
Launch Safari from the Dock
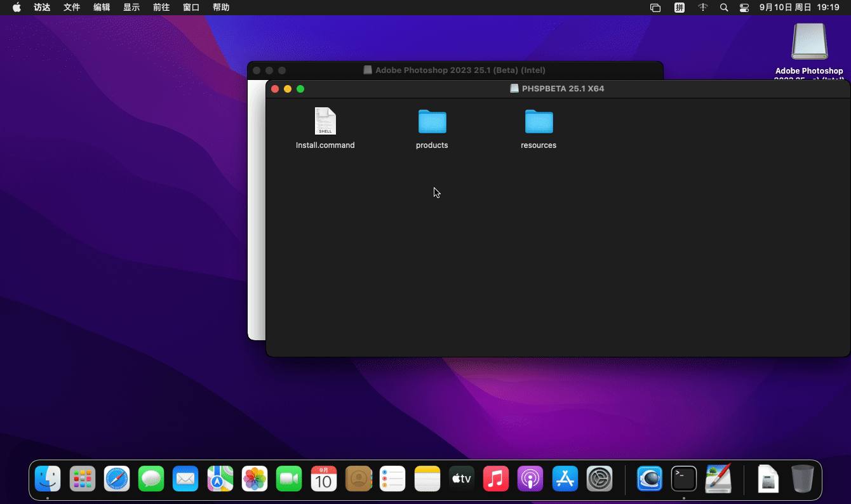(117, 479)
